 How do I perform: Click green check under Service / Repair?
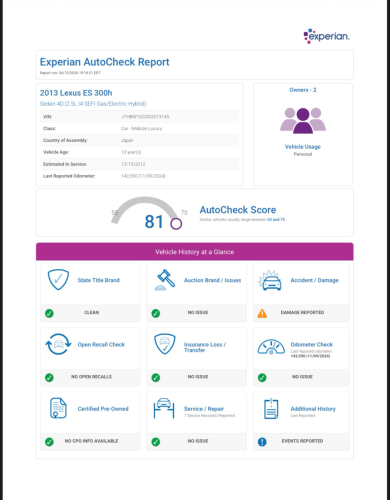(x=156, y=442)
